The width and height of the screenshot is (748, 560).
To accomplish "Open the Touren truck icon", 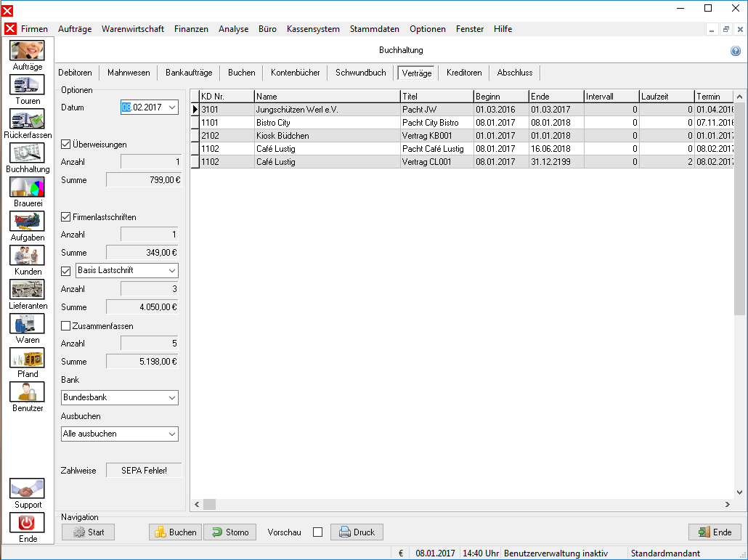I will (27, 85).
